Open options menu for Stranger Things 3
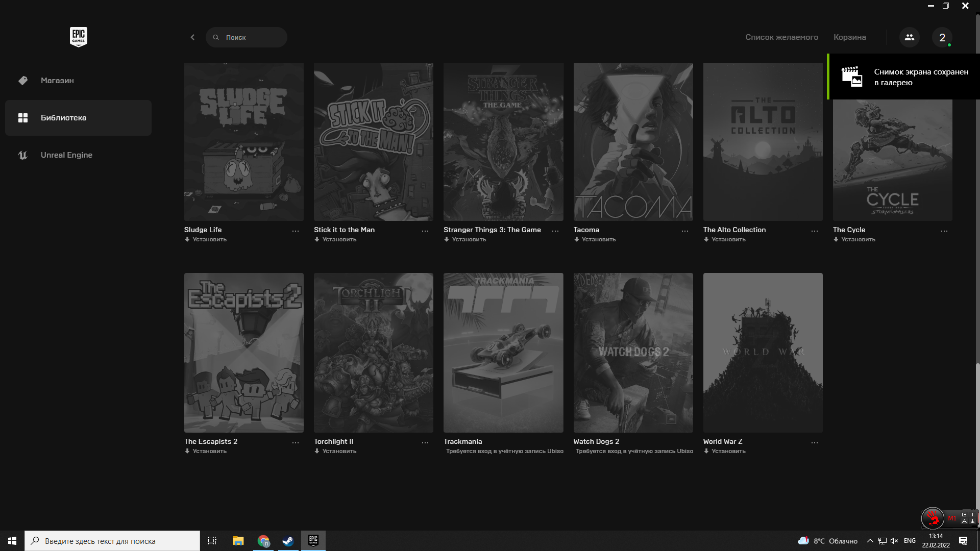Screen dimensions: 980x551 click(x=555, y=231)
